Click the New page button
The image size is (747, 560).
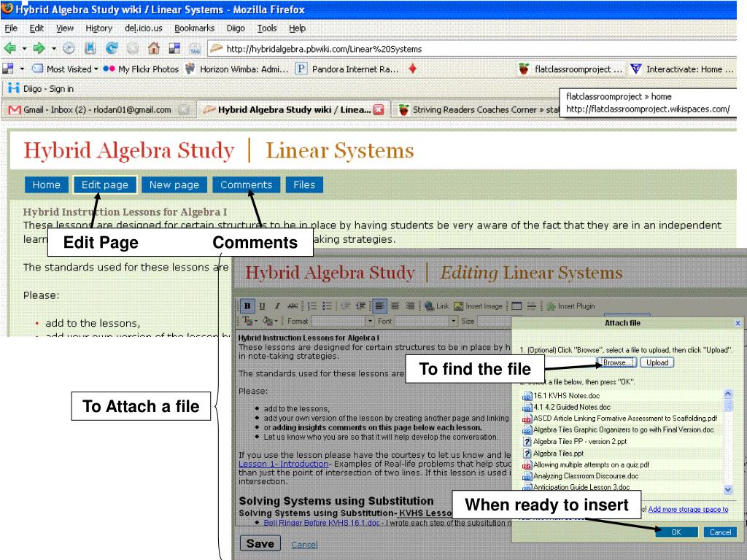coord(174,184)
